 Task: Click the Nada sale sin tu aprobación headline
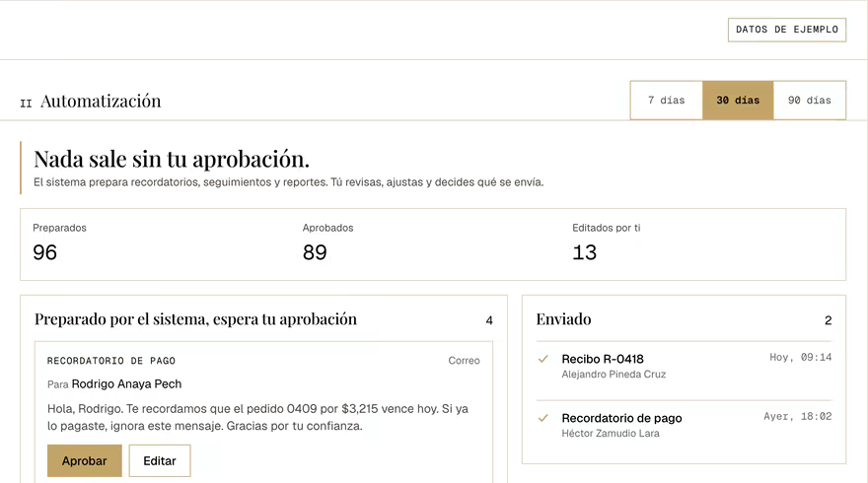point(172,160)
